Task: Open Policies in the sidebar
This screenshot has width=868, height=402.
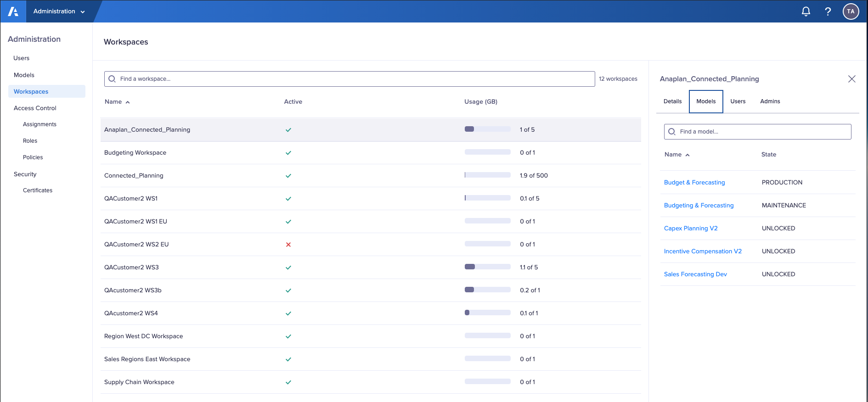Action: pyautogui.click(x=33, y=157)
